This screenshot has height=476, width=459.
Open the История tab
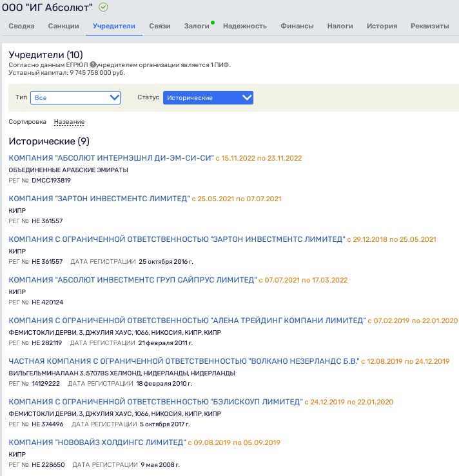pyautogui.click(x=382, y=26)
